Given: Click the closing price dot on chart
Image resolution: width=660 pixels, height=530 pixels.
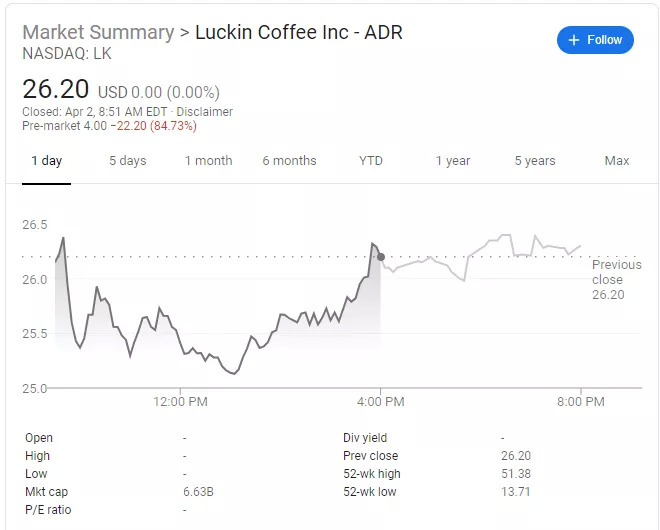Looking at the screenshot, I should pos(381,257).
